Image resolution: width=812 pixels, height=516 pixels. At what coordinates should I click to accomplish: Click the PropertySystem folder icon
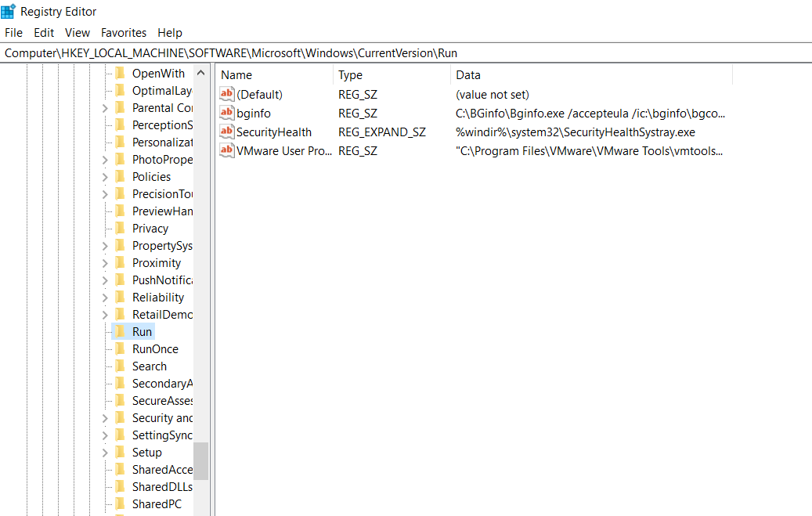pos(120,246)
